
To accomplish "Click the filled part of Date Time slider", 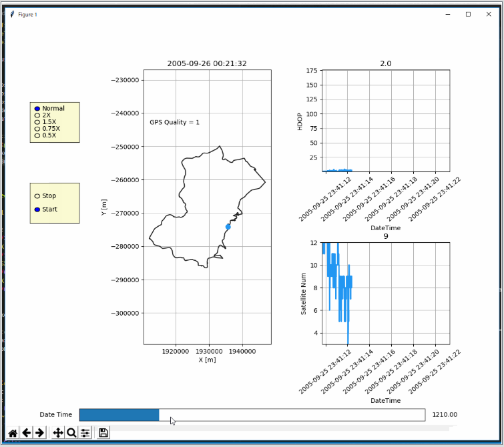I will coord(119,415).
